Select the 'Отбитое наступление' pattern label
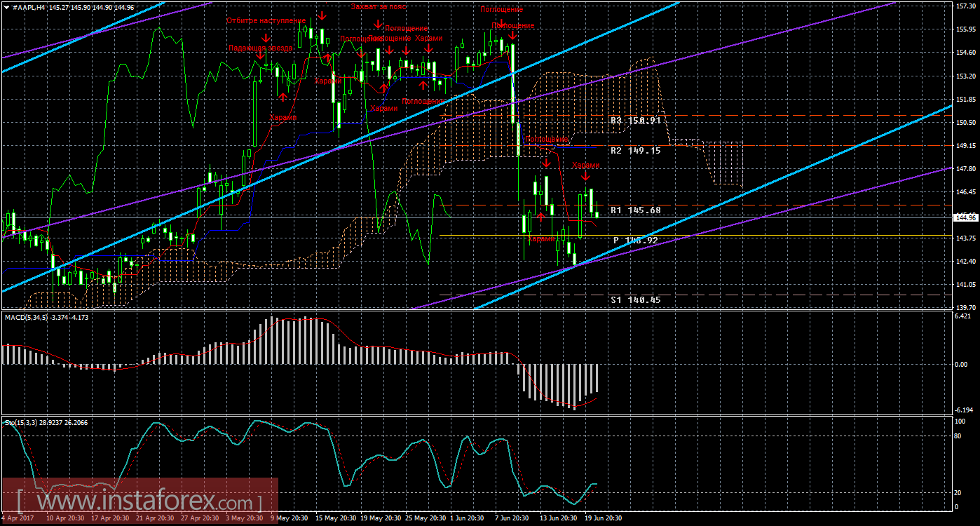This screenshot has width=980, height=526. click(266, 21)
